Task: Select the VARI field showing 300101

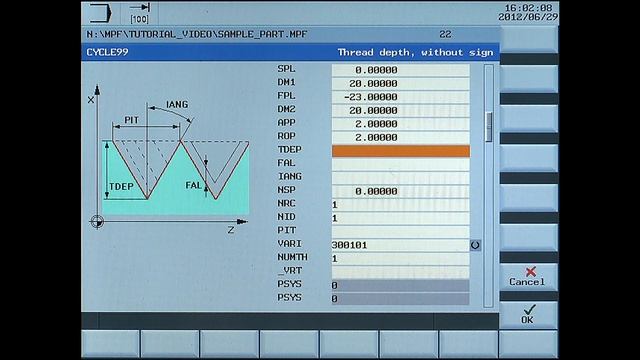Action: coord(400,245)
